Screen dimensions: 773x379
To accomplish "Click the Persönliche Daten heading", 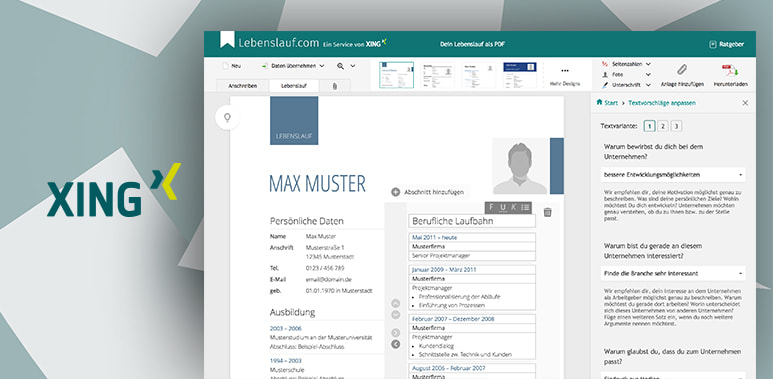I will click(x=307, y=221).
